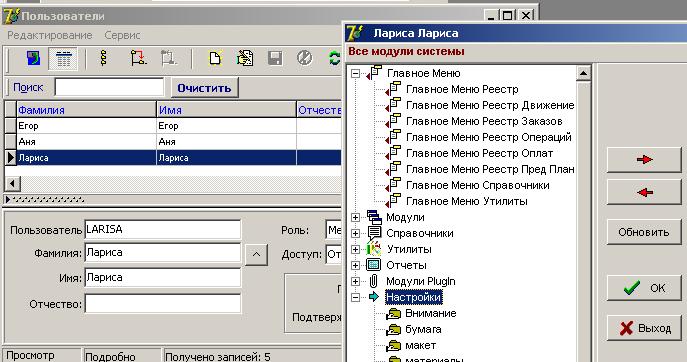Click the right red arrow button
This screenshot has height=362, width=687.
point(644,160)
